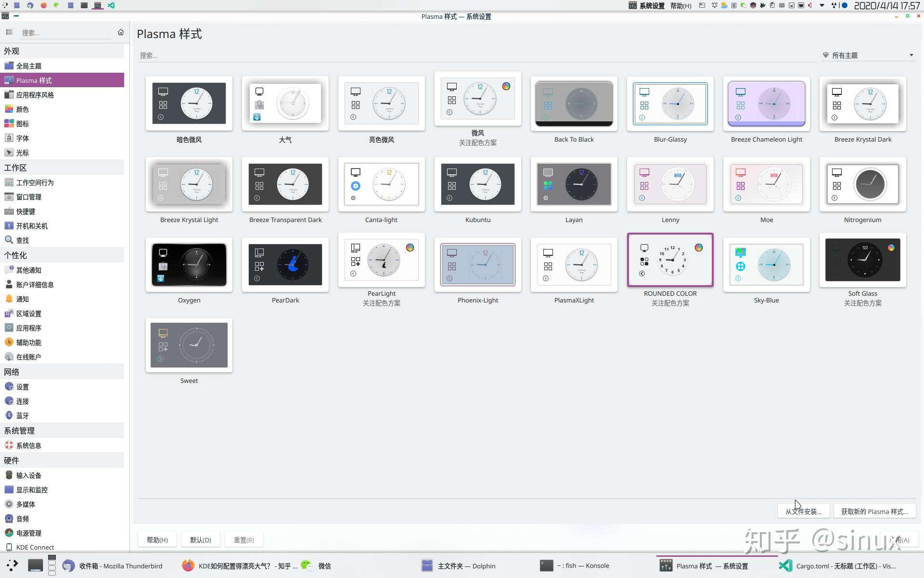Open the system tray hidden icons arrow
924x578 pixels.
821,5
